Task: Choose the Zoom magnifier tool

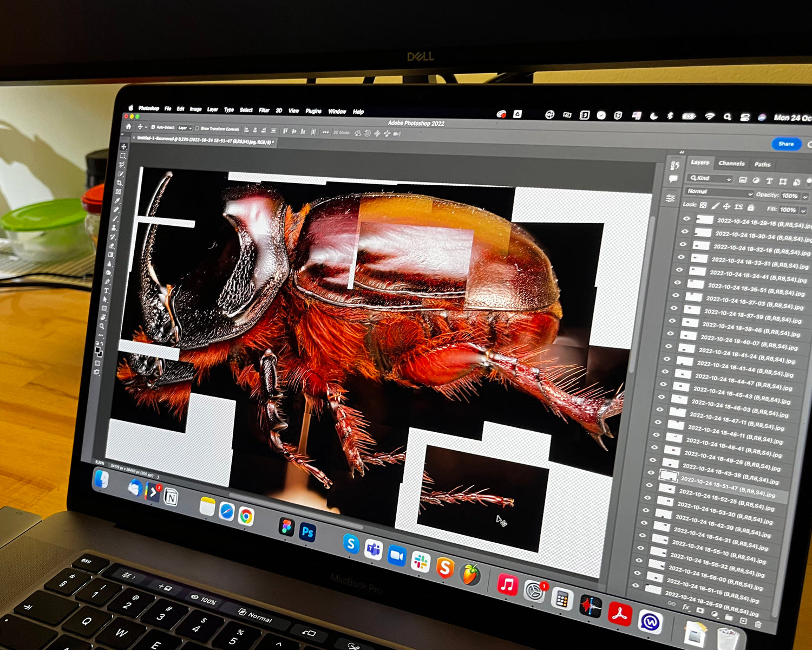Action: [102, 327]
